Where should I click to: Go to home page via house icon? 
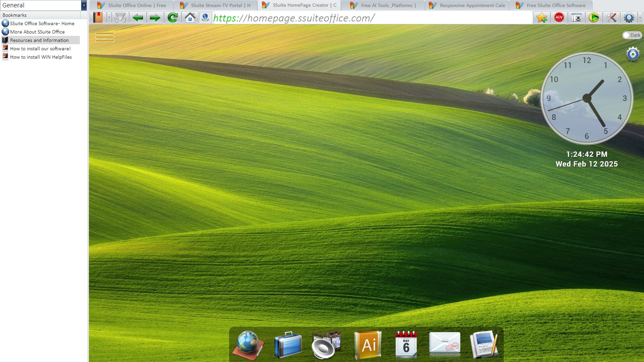pos(190,18)
